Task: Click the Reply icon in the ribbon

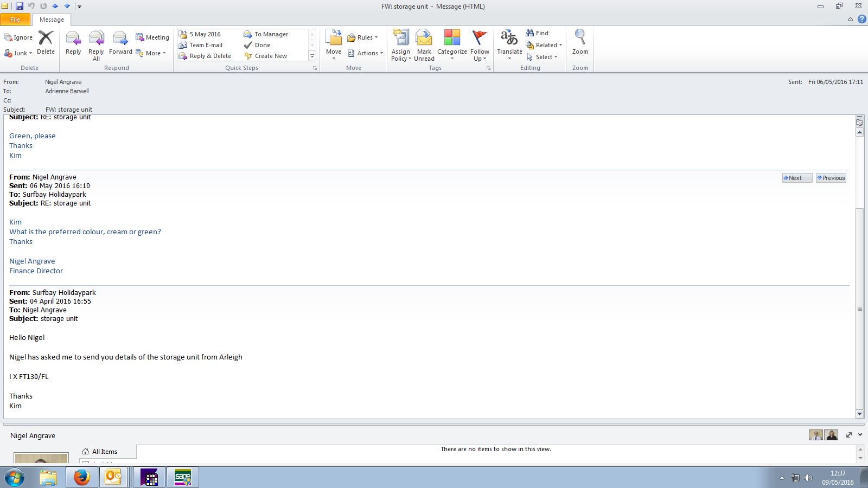Action: click(73, 43)
